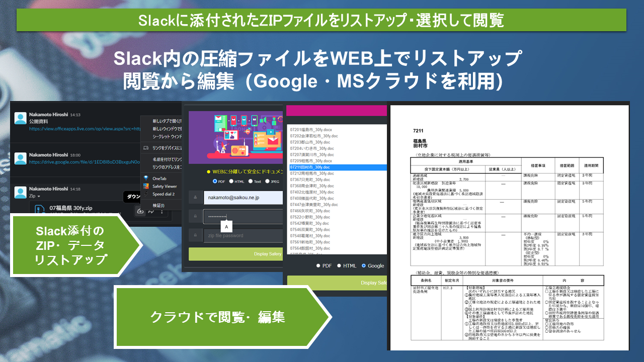644x362 pixels.
Task: Choose 検証(I) inspect entry in context menu
Action: (x=158, y=205)
